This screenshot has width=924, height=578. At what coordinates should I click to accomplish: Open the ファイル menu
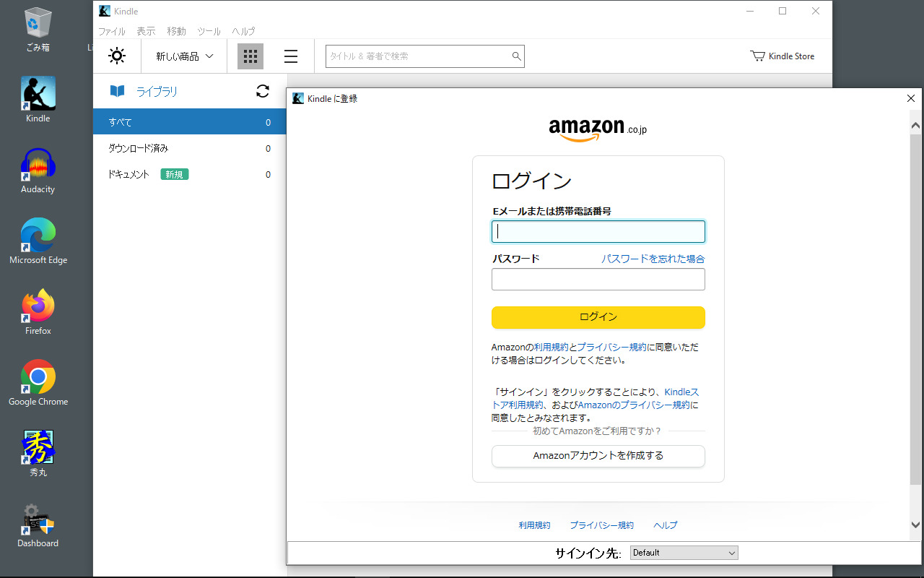(111, 31)
